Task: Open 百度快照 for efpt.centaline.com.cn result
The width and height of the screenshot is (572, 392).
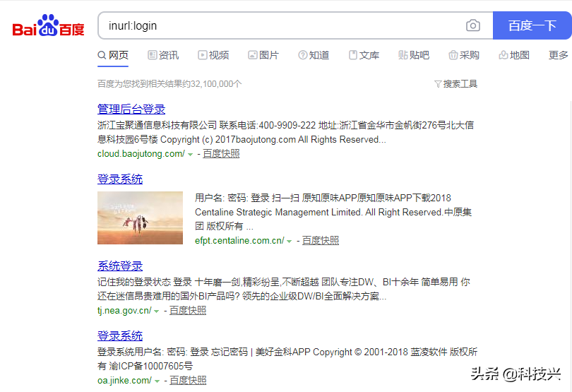Action: pyautogui.click(x=321, y=241)
